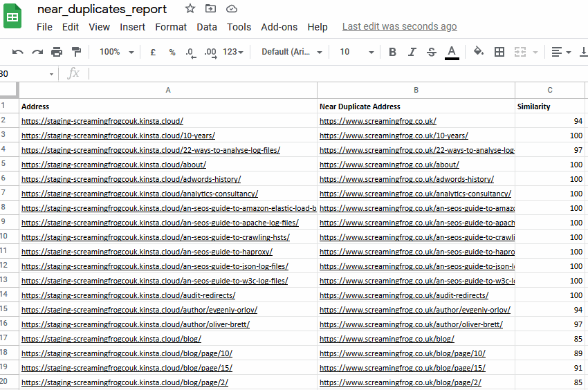588x390 pixels.
Task: Select column A header
Action: tap(168, 90)
